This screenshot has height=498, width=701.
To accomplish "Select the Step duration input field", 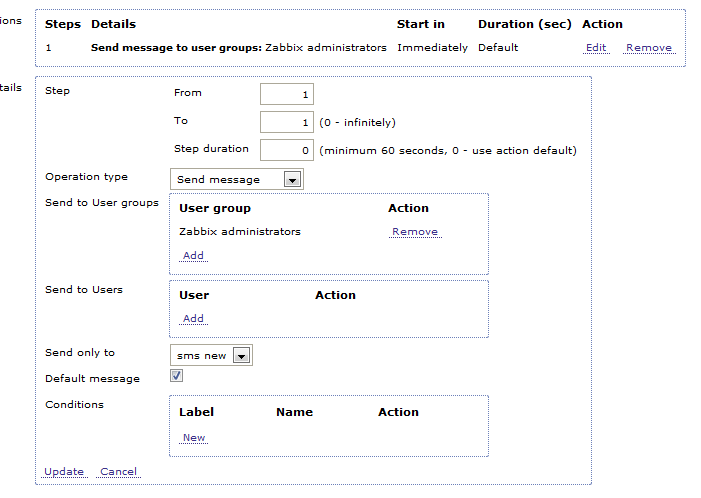I will point(287,150).
